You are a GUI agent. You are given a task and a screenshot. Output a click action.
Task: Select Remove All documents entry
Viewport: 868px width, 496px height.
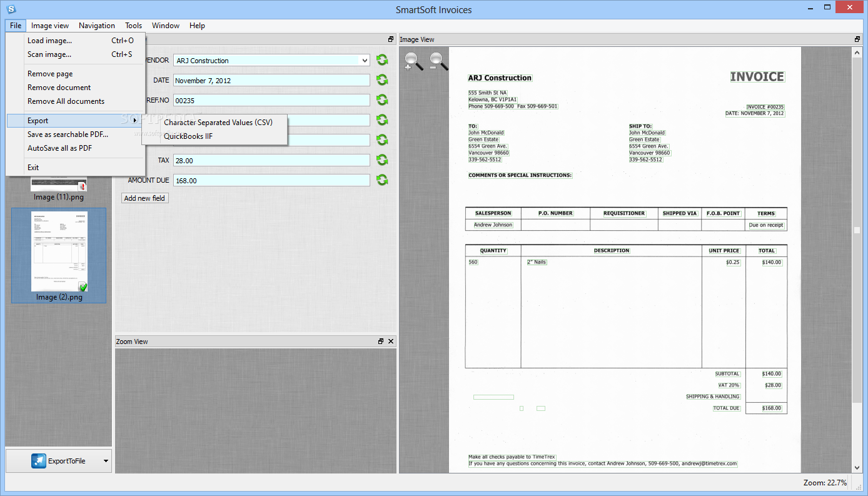76,101
